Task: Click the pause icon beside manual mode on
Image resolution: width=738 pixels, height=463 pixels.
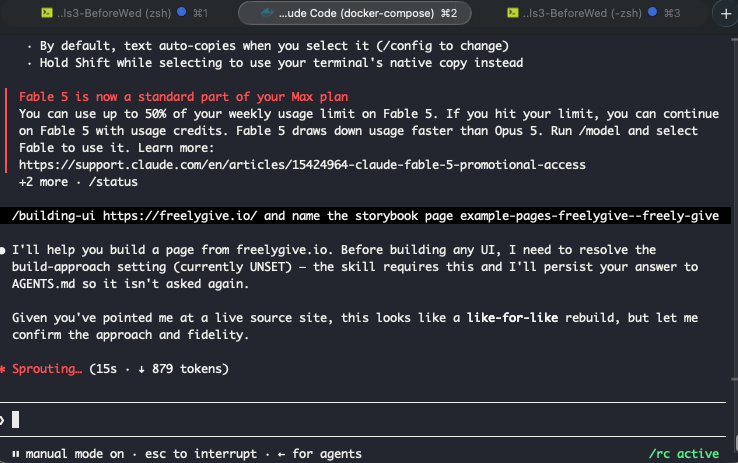Action: tap(16, 454)
